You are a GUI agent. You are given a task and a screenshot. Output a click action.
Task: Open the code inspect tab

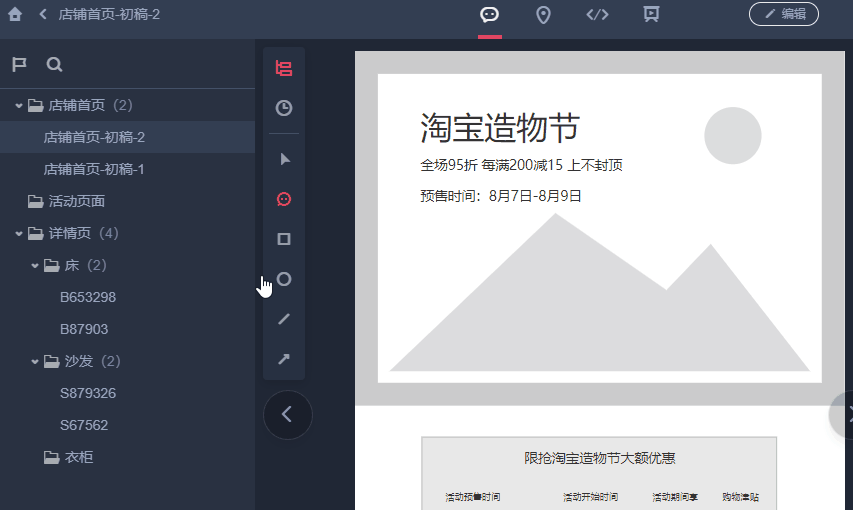597,14
